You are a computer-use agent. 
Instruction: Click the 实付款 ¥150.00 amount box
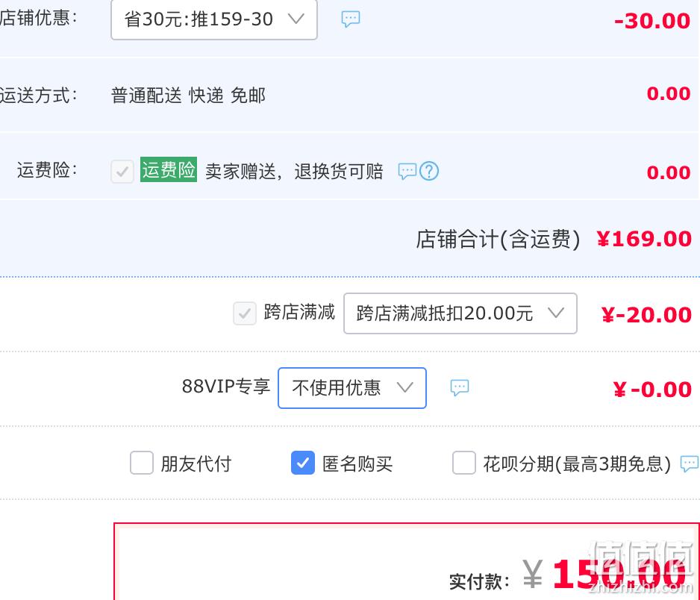click(x=407, y=562)
